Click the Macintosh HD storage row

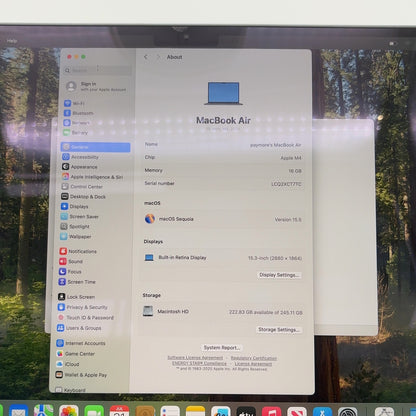(223, 312)
